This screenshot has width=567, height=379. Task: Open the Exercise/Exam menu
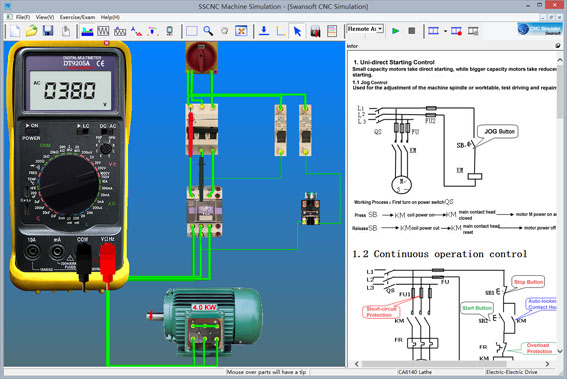pos(77,17)
